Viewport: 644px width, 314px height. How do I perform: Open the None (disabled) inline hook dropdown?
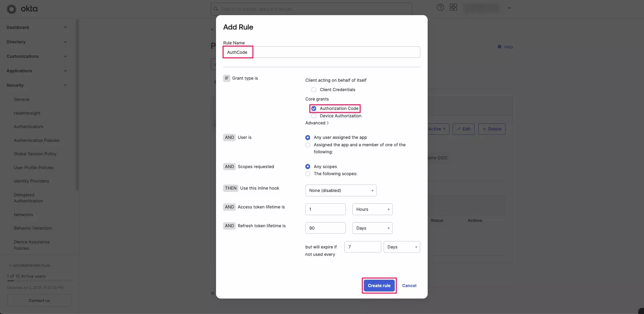pos(340,190)
